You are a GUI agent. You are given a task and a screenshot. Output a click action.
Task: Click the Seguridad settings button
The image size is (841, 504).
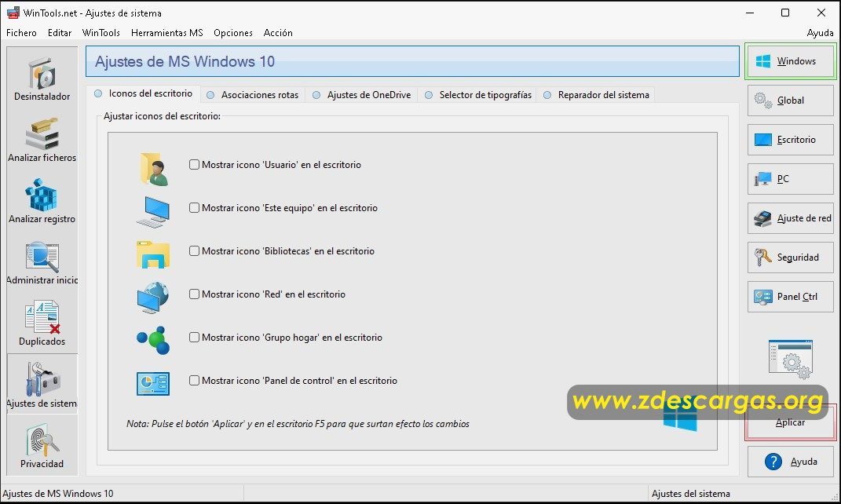[790, 257]
